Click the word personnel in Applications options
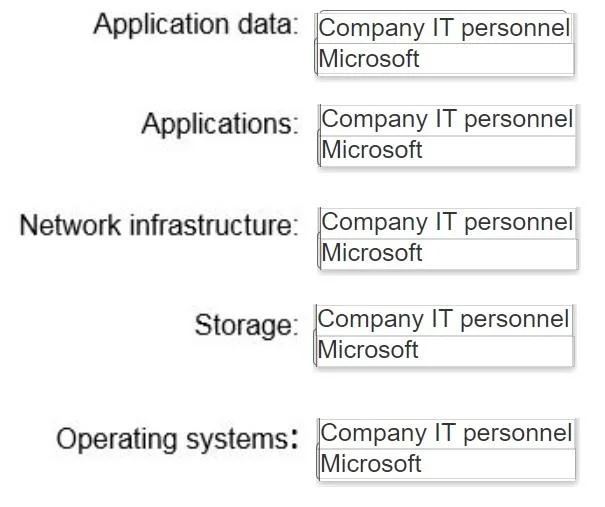The height and width of the screenshot is (507, 605). (x=518, y=120)
